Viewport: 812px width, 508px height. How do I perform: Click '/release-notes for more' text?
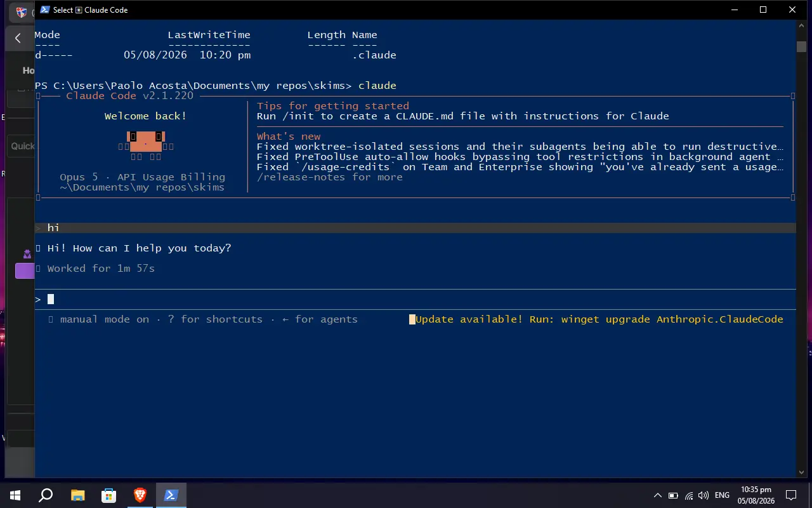[330, 177]
